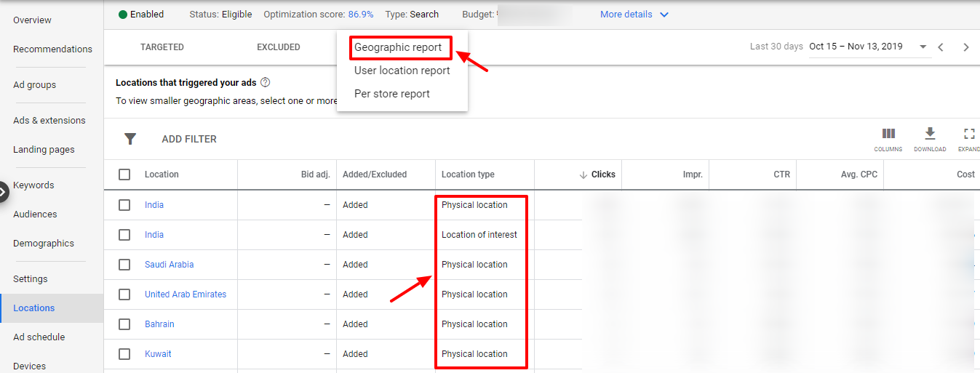
Task: Go to the previous date range arrow
Action: coord(941,47)
